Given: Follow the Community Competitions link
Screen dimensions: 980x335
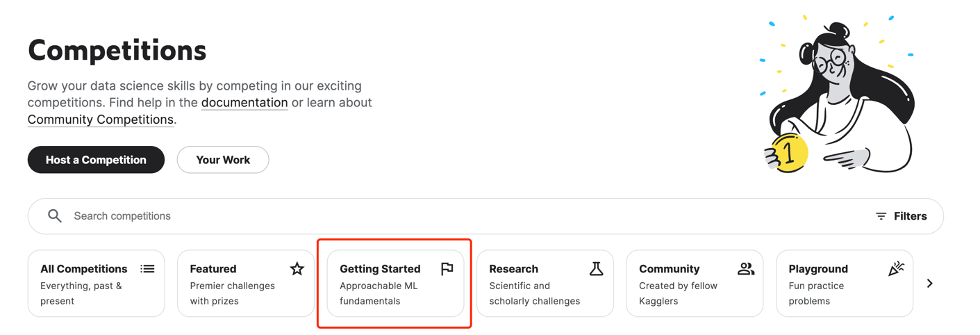Looking at the screenshot, I should coord(101,120).
